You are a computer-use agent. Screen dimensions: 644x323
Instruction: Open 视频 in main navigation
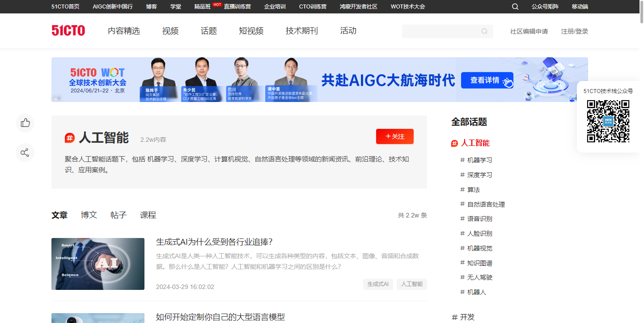(x=170, y=31)
